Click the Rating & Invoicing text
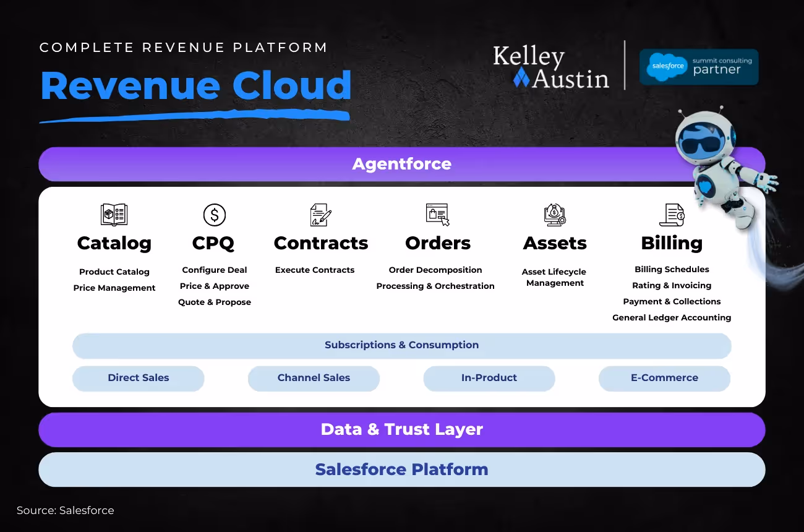Viewport: 804px width, 532px height. pyautogui.click(x=672, y=286)
